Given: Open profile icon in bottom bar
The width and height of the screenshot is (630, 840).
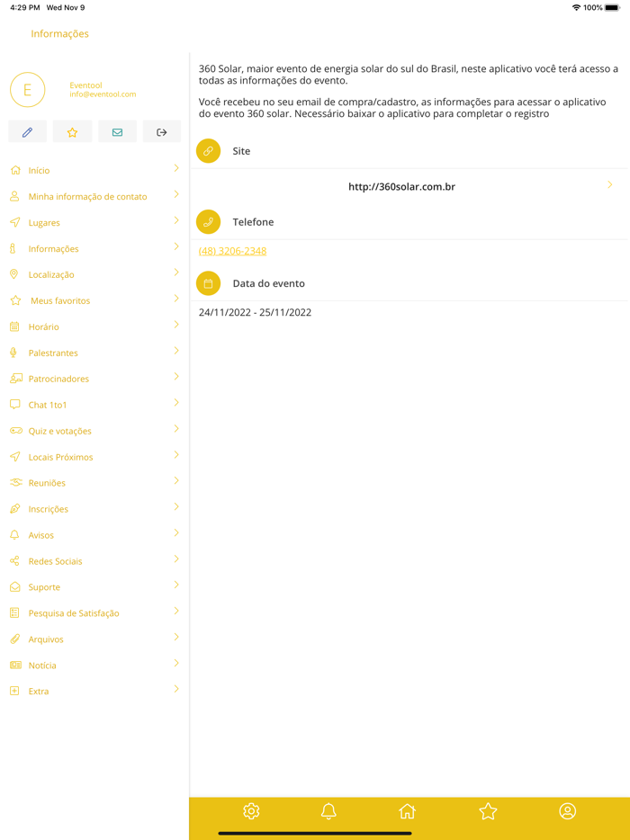Looking at the screenshot, I should 567,811.
